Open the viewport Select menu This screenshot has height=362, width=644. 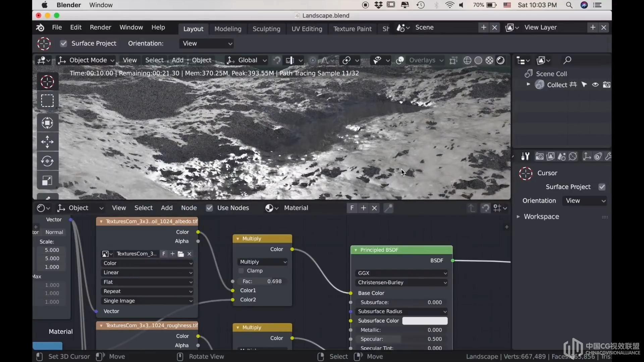pos(154,60)
